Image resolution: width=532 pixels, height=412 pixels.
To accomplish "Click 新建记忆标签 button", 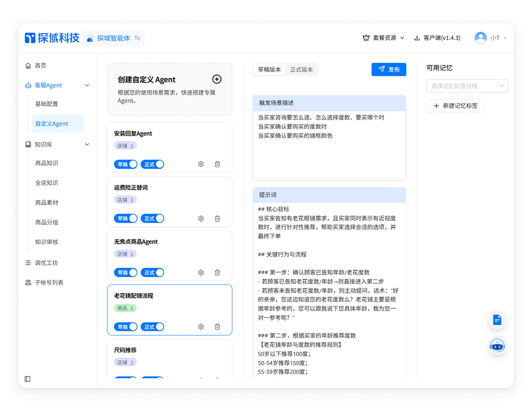I will click(455, 106).
